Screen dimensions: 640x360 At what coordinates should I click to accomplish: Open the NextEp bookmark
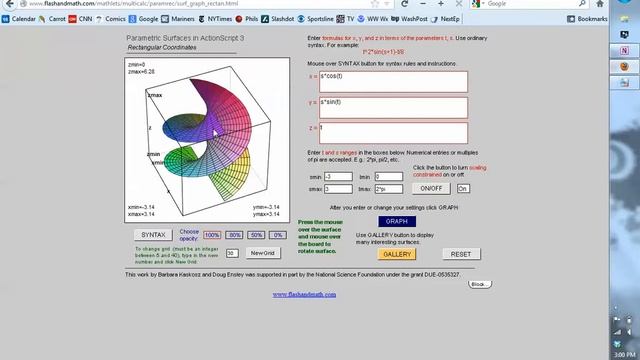445,19
